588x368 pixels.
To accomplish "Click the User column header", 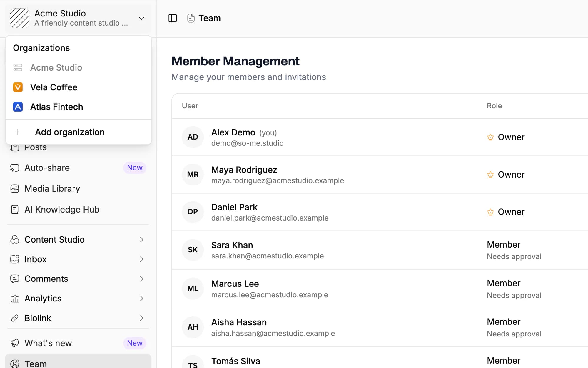I will 190,106.
